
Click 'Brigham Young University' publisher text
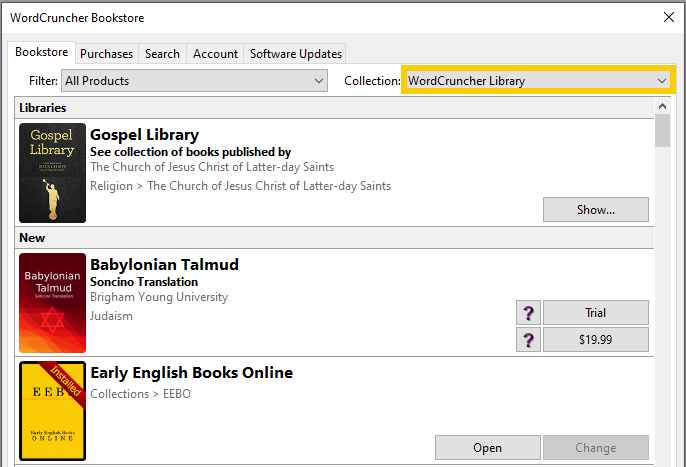[x=159, y=297]
